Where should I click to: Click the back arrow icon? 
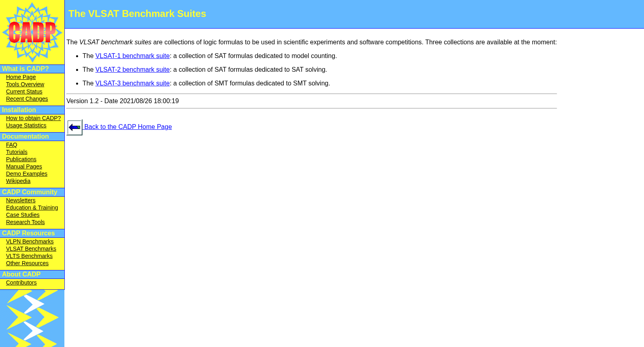pos(74,127)
